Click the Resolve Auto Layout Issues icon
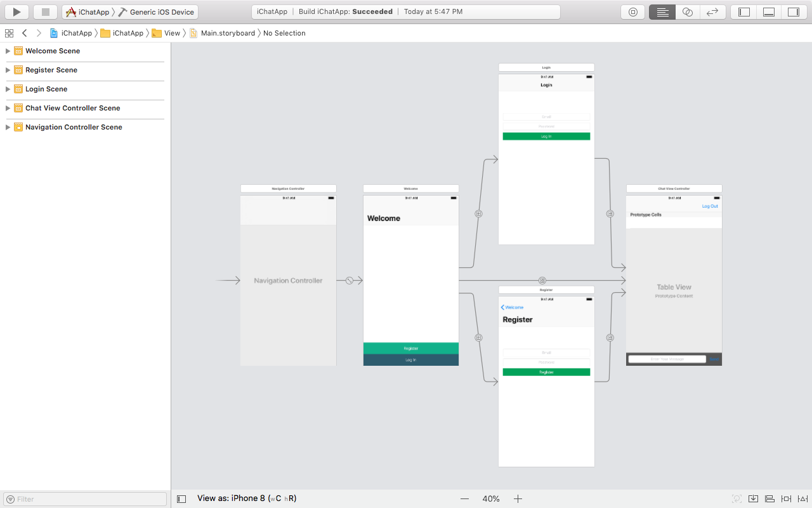The width and height of the screenshot is (812, 508). tap(801, 499)
